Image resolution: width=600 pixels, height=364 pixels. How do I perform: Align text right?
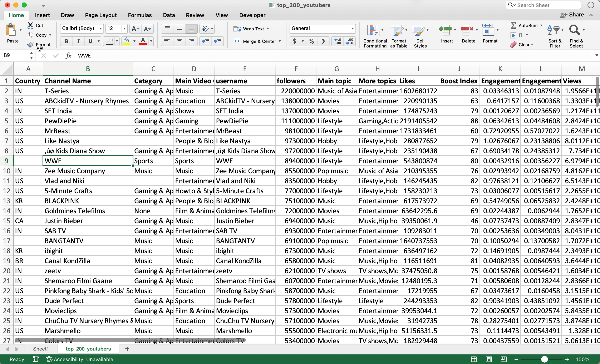click(191, 41)
